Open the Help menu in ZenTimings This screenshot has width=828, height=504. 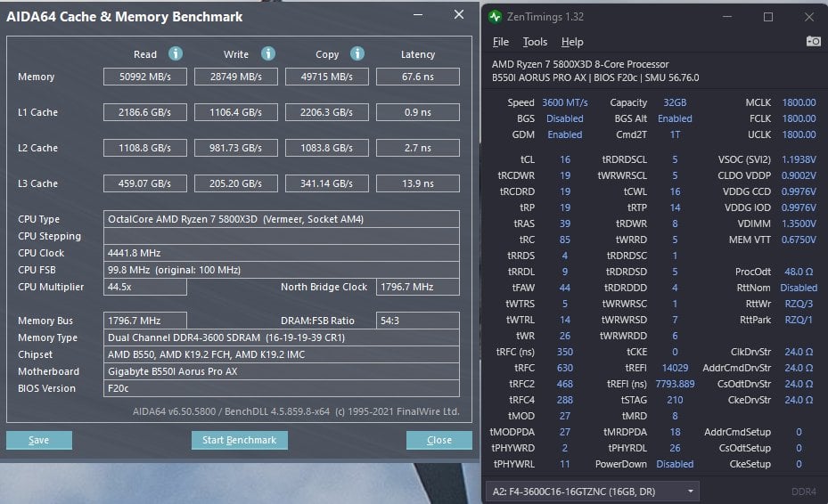[x=572, y=42]
